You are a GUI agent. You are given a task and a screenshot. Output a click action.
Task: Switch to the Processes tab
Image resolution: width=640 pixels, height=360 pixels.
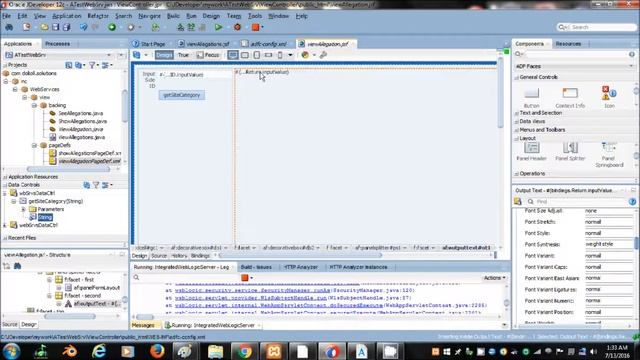point(58,44)
